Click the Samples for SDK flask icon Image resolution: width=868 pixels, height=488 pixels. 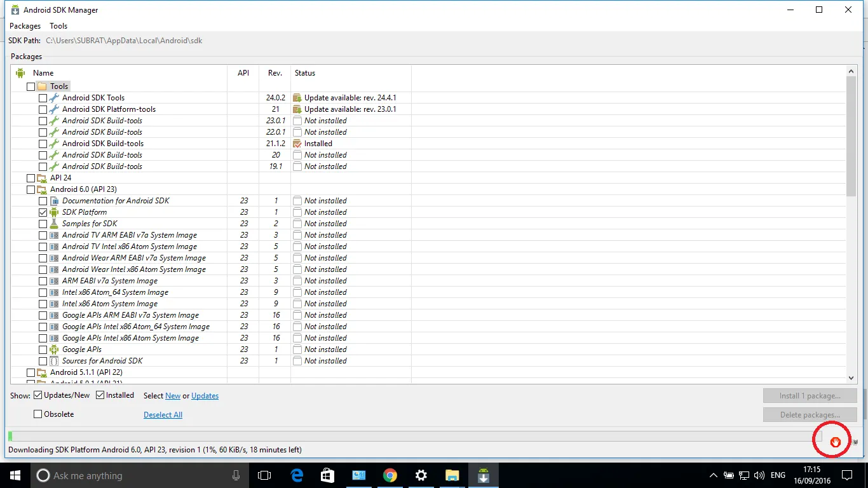(54, 224)
